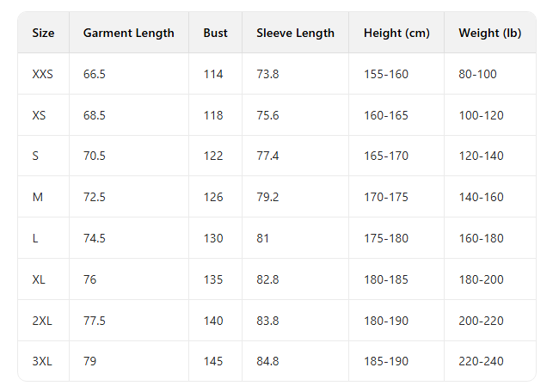Select the Sleeve Length column header
This screenshot has width=559, height=392.
pos(295,34)
